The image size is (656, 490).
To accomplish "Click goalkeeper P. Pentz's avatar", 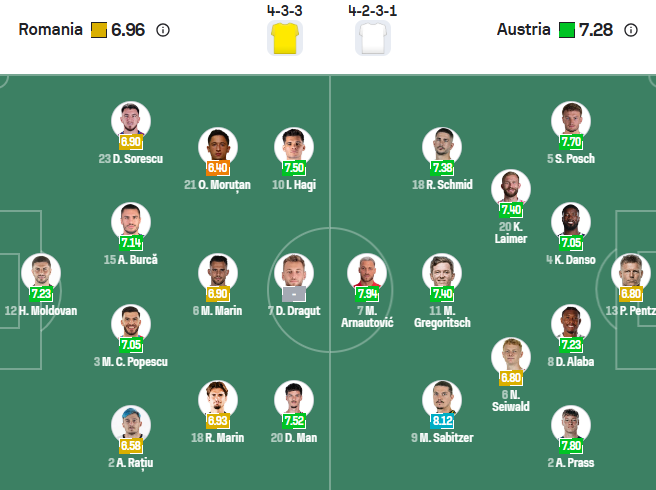I will (x=634, y=273).
